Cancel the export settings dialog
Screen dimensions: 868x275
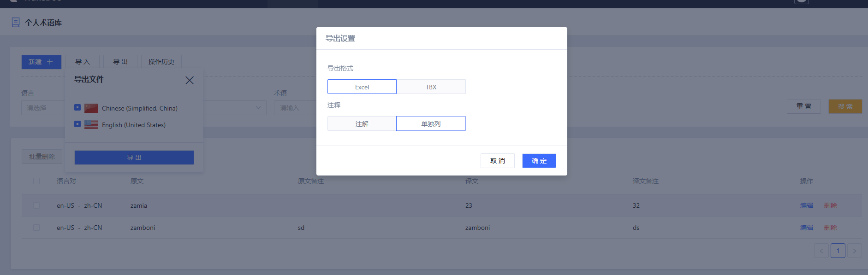coord(498,161)
